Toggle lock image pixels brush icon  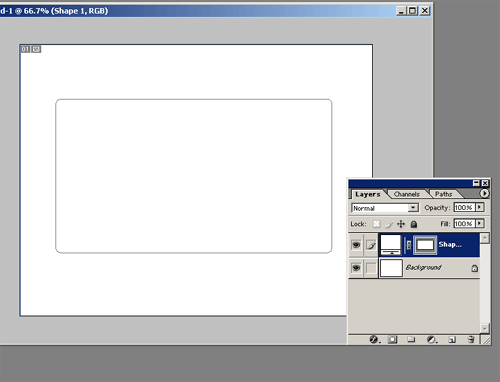389,224
